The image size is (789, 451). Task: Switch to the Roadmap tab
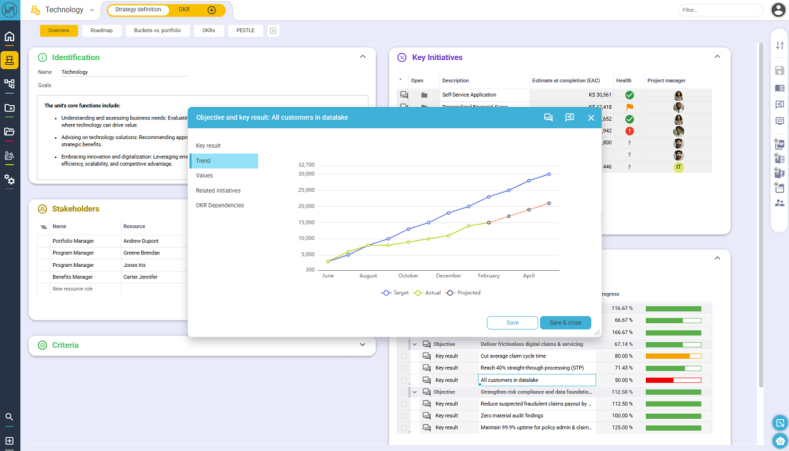(101, 31)
